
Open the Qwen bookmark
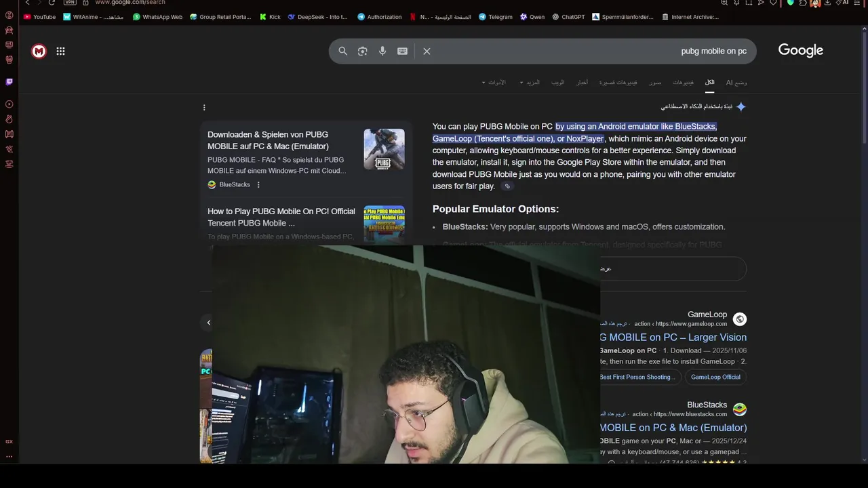point(532,17)
